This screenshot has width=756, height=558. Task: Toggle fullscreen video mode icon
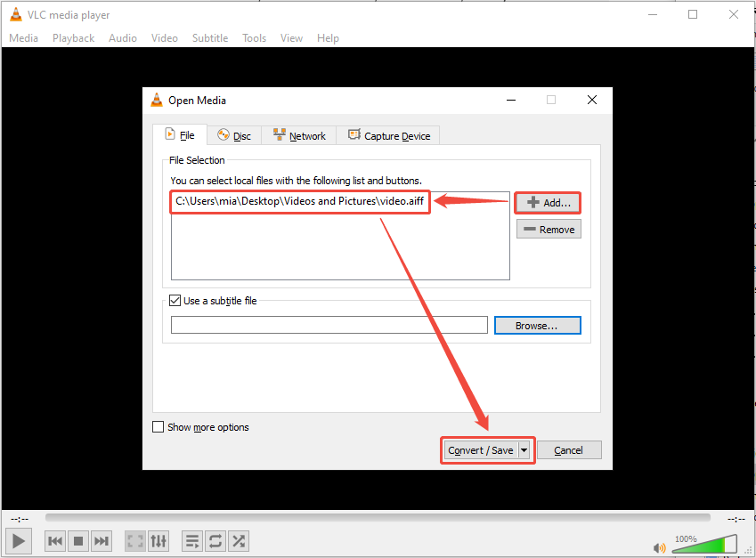click(x=135, y=541)
